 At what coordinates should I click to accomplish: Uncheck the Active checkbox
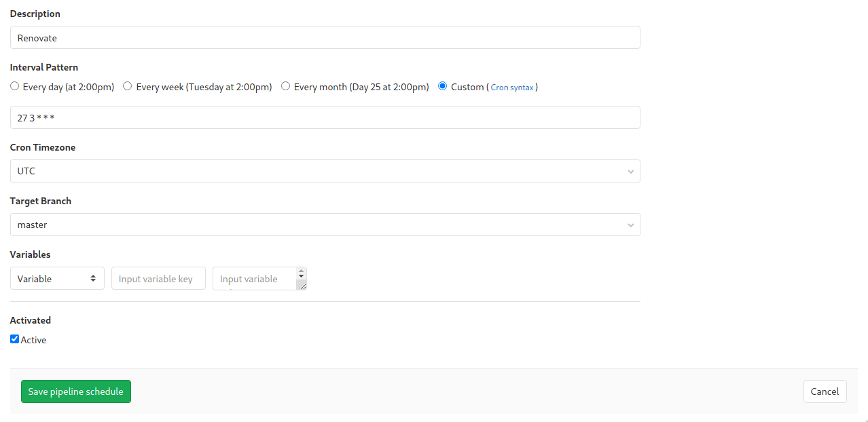point(15,339)
